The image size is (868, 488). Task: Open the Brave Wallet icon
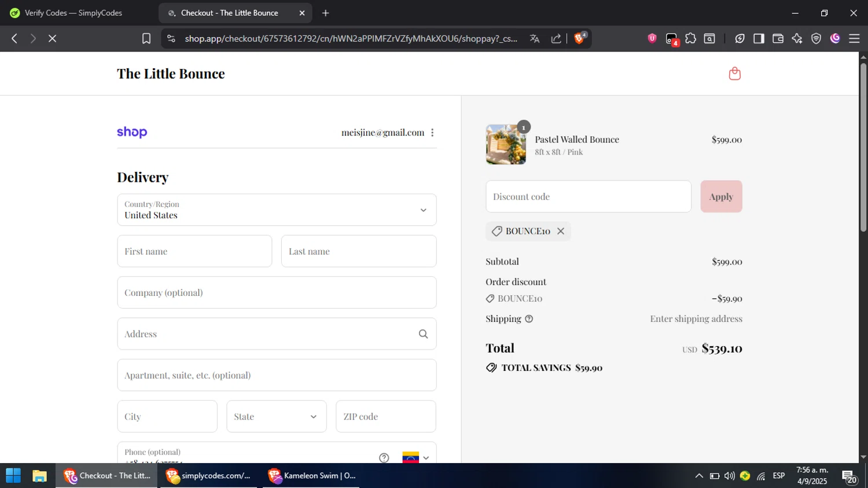click(778, 38)
